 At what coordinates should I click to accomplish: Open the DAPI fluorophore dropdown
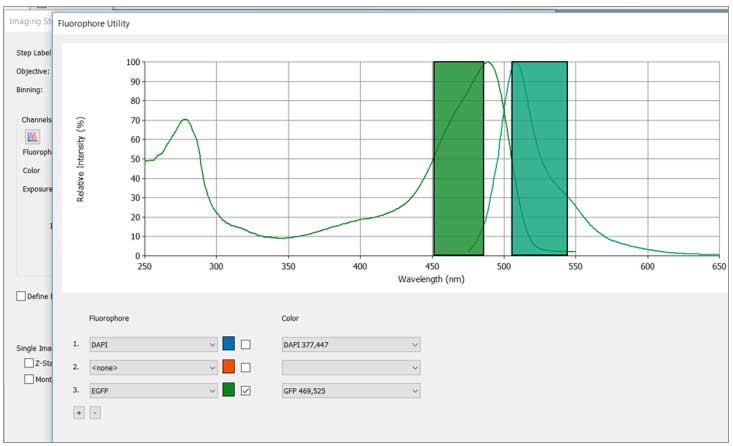coord(153,344)
